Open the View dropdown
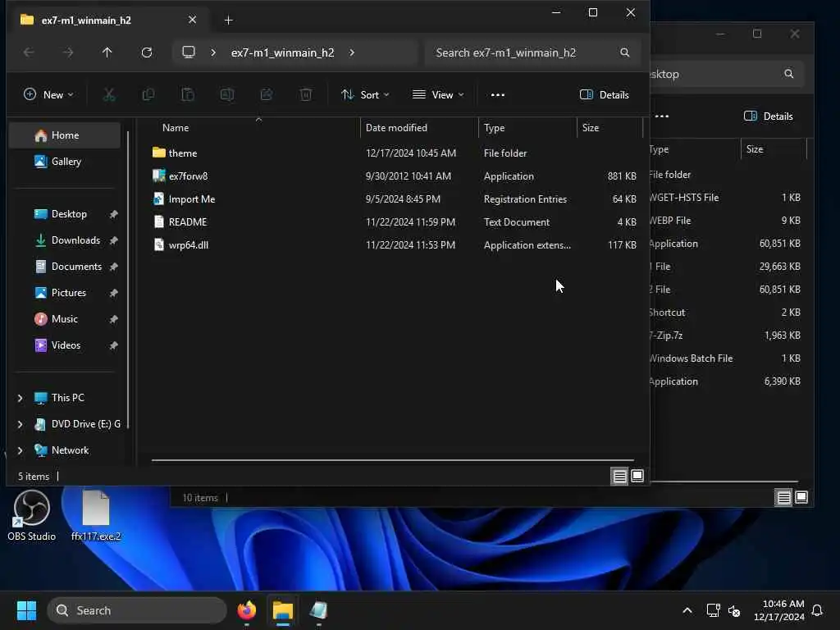Screen dimensions: 840x630 pos(438,95)
